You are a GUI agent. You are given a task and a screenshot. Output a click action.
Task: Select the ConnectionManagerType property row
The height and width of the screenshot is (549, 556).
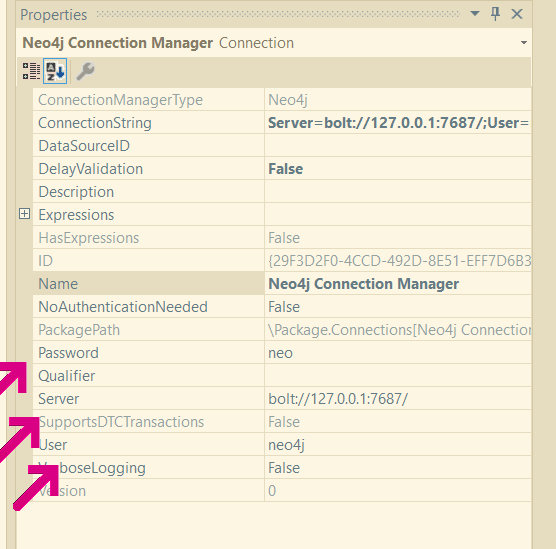click(x=282, y=100)
